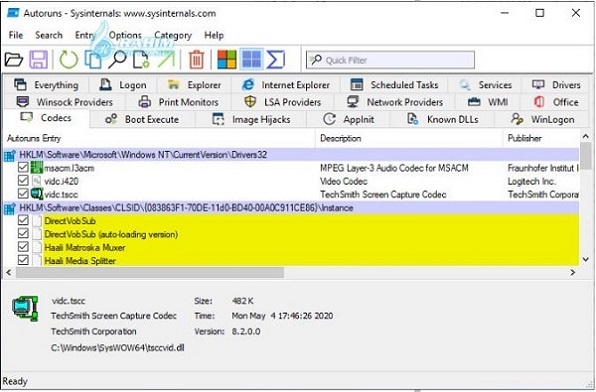Switch to the Internet Explorer tab
The width and height of the screenshot is (596, 392).
click(x=285, y=85)
